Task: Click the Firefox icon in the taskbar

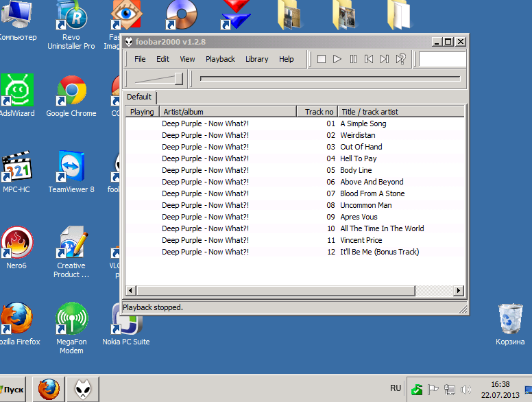Action: [x=49, y=389]
